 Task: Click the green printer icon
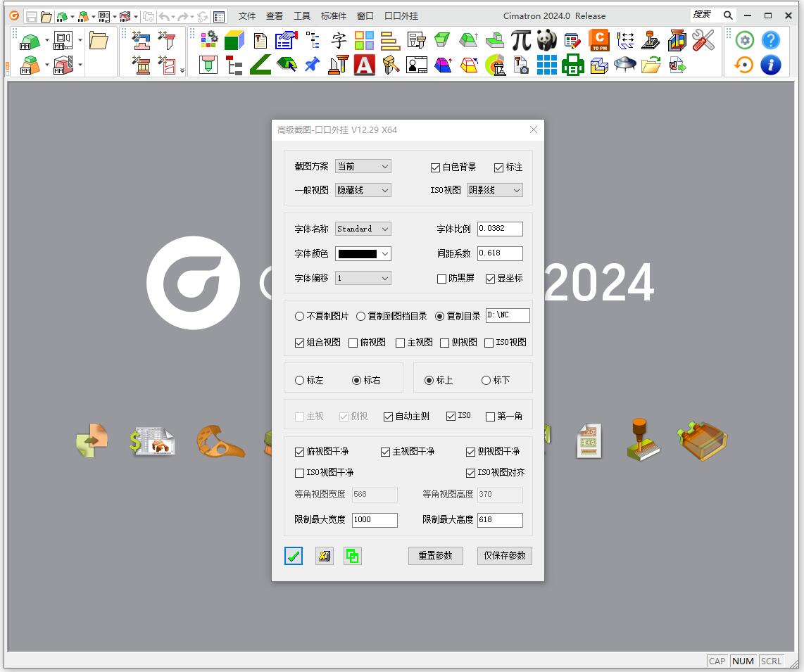(572, 65)
